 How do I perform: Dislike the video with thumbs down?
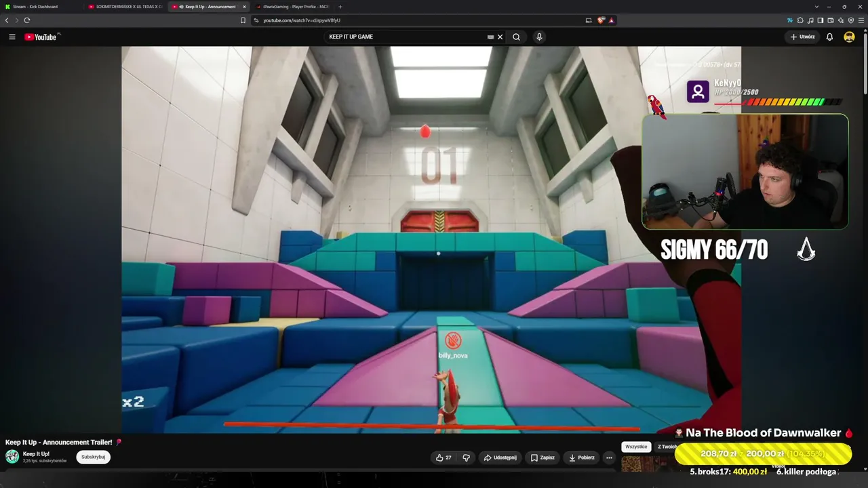[466, 457]
